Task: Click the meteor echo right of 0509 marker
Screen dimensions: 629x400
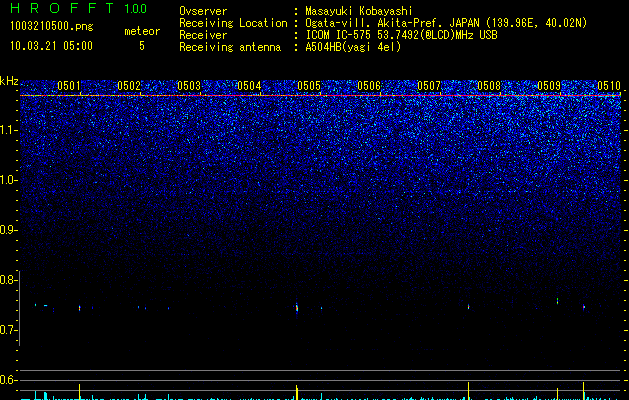Action: [558, 301]
